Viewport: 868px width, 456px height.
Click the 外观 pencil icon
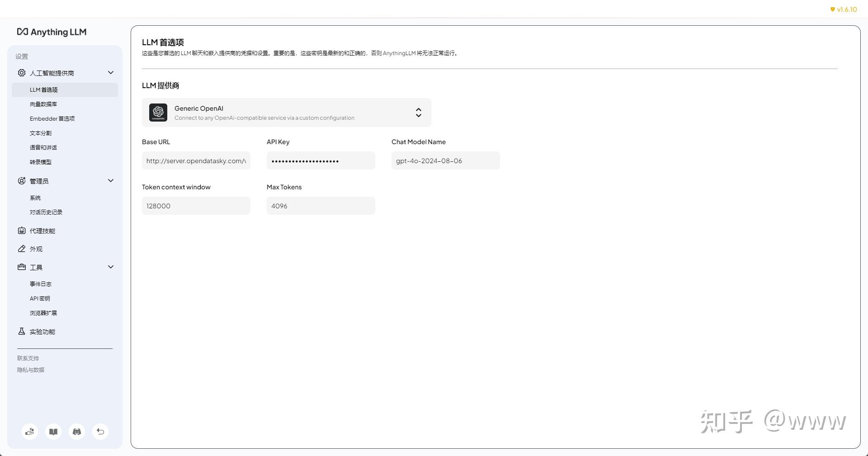21,249
